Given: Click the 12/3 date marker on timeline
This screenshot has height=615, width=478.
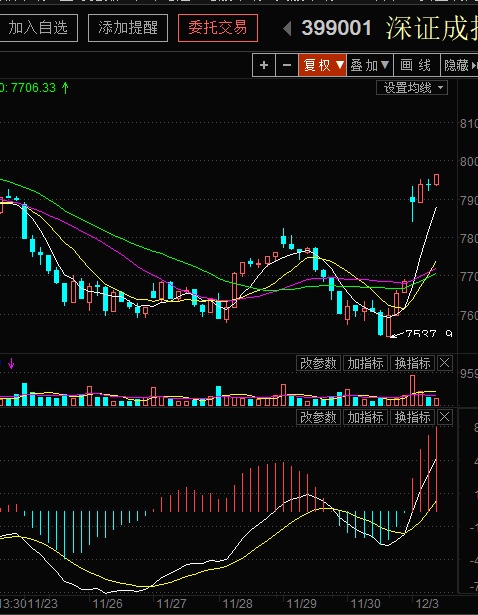Looking at the screenshot, I should tap(427, 604).
